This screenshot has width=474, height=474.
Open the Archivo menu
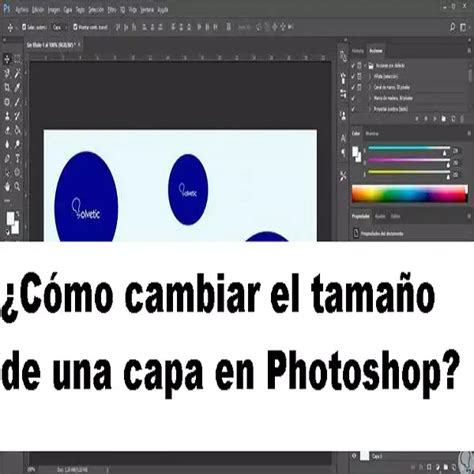22,10
